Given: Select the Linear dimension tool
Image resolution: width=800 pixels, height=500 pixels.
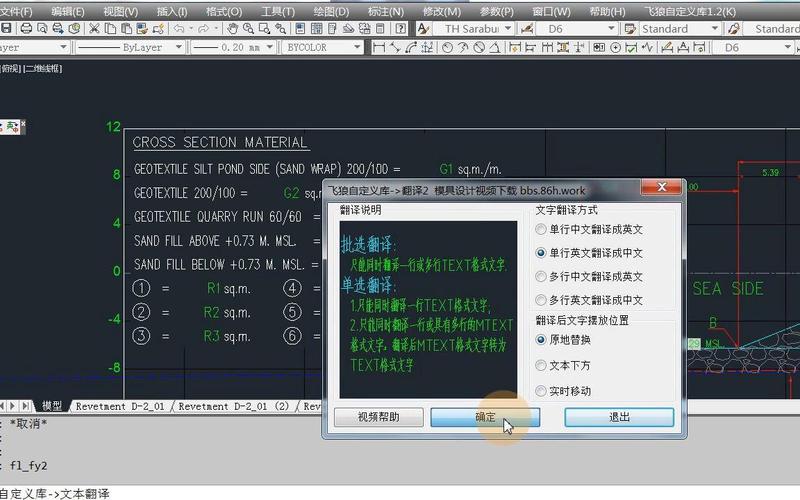Looking at the screenshot, I should click(379, 47).
